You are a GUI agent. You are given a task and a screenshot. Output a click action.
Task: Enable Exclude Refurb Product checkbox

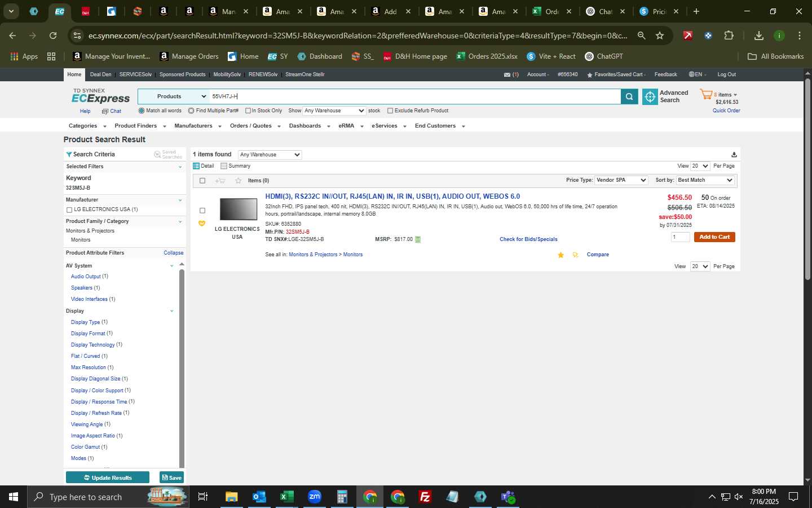pos(390,111)
